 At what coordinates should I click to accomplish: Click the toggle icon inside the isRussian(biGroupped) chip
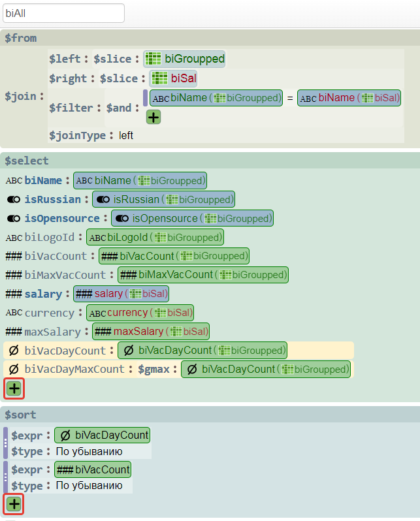point(102,200)
